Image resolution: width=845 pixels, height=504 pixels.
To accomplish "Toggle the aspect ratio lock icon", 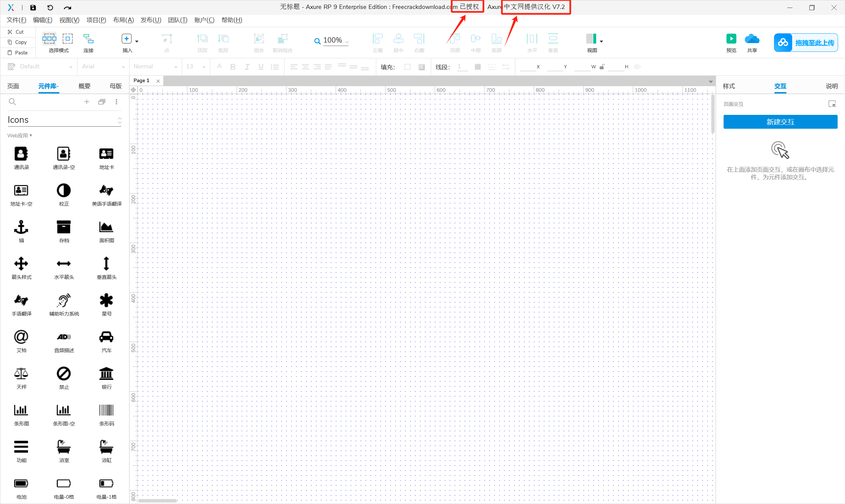I will point(602,67).
